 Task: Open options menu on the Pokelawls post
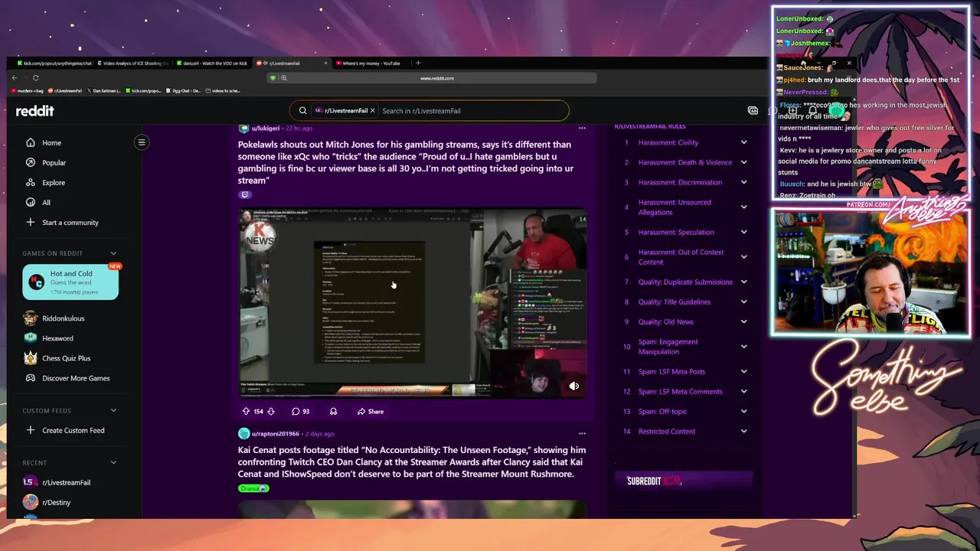tap(582, 129)
